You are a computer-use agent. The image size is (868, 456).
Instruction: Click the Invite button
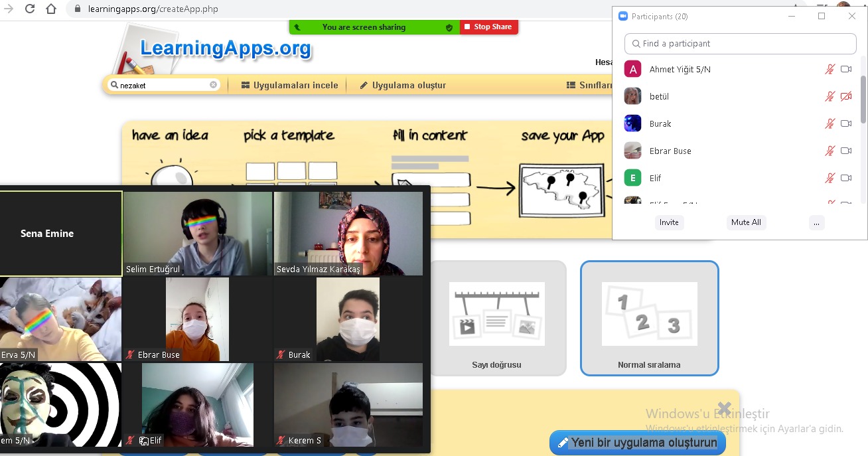[x=669, y=222]
